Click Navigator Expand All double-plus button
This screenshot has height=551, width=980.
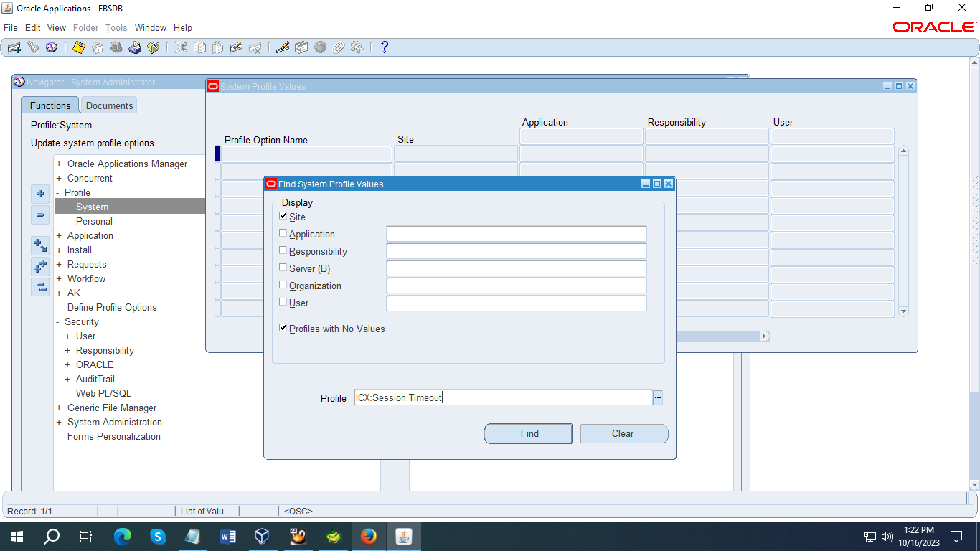(x=40, y=266)
